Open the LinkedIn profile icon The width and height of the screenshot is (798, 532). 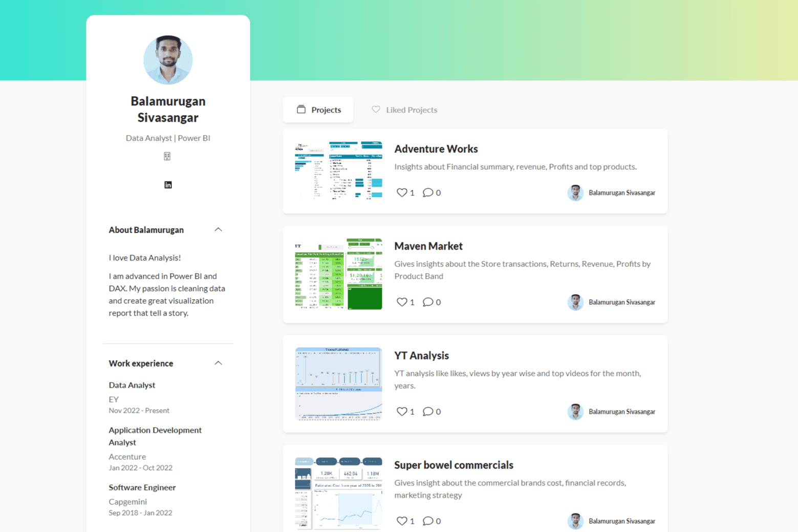tap(168, 185)
